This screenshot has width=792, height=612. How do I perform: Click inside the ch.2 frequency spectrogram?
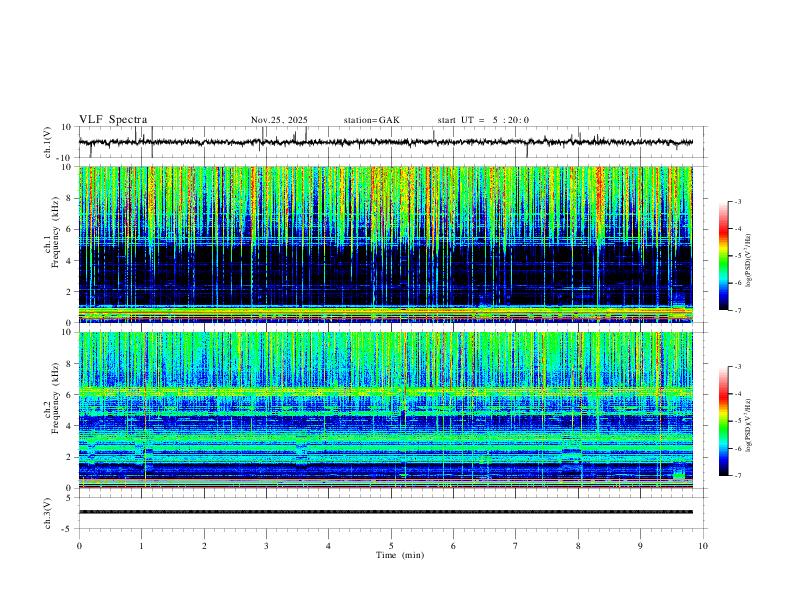386,410
